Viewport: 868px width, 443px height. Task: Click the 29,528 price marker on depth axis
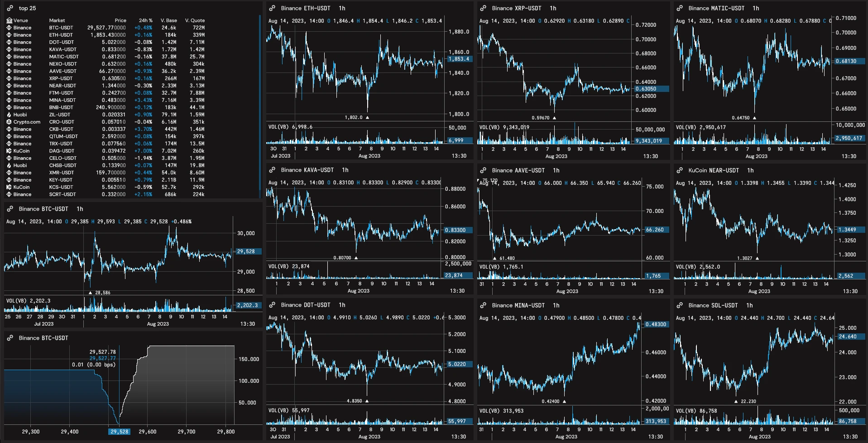(x=120, y=432)
